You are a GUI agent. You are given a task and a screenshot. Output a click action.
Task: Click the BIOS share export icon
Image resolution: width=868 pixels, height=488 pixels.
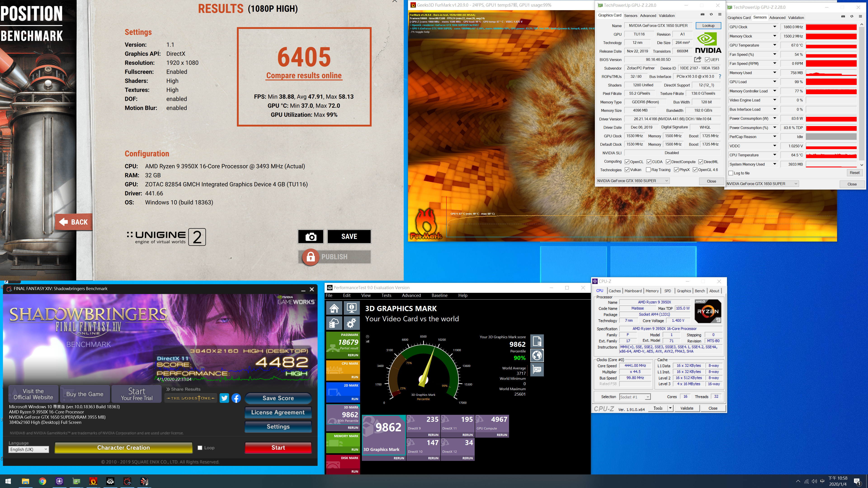698,60
